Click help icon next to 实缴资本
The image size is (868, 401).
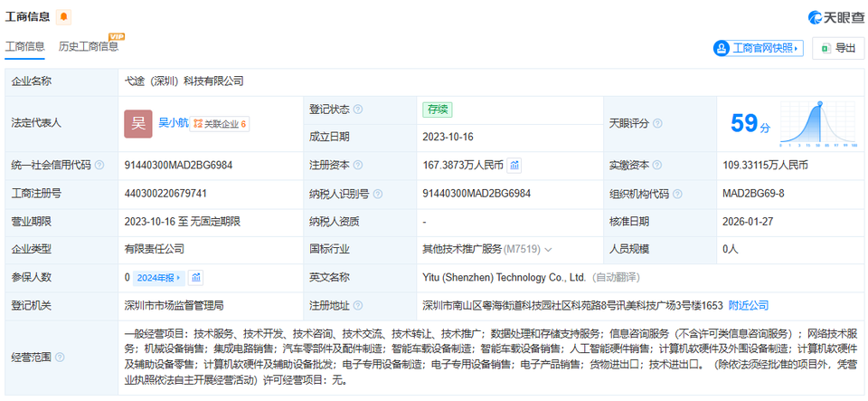[x=657, y=166]
